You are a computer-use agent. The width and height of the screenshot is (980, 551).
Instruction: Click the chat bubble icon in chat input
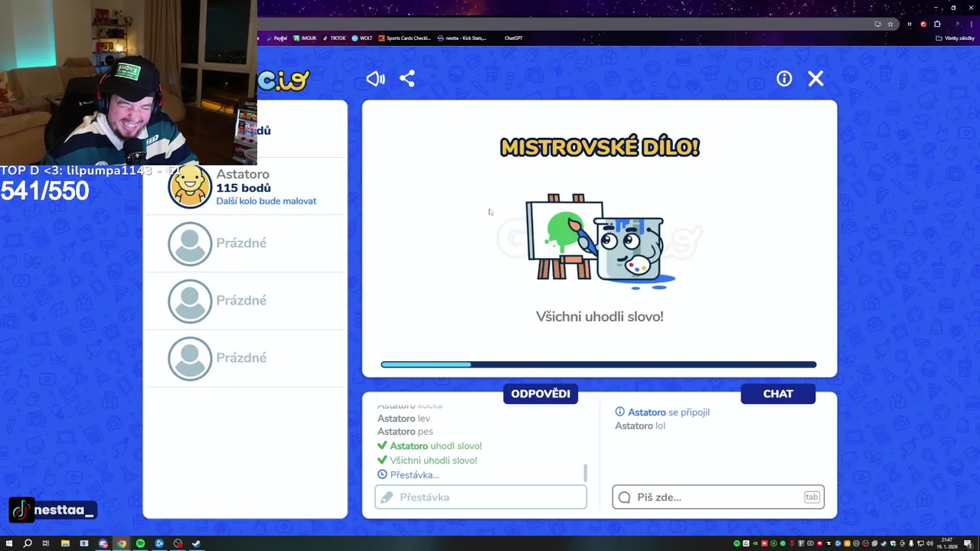coord(624,497)
